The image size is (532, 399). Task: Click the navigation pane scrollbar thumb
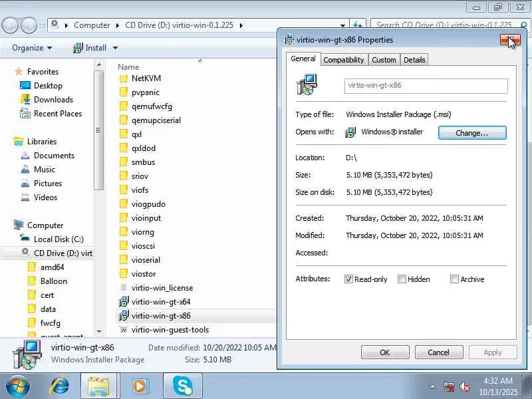pos(98,130)
